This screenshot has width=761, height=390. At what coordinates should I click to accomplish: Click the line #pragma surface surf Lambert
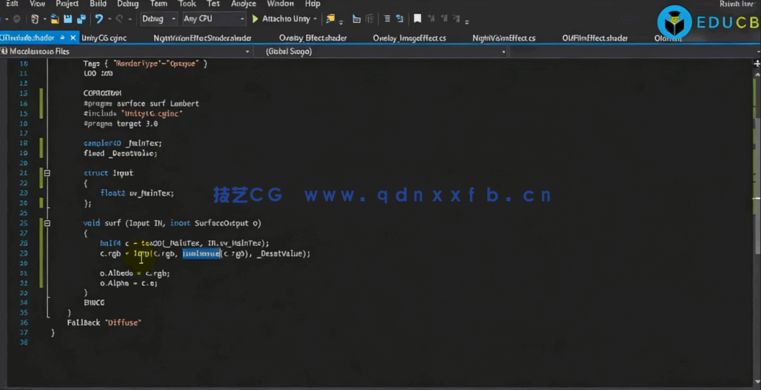pyautogui.click(x=141, y=103)
